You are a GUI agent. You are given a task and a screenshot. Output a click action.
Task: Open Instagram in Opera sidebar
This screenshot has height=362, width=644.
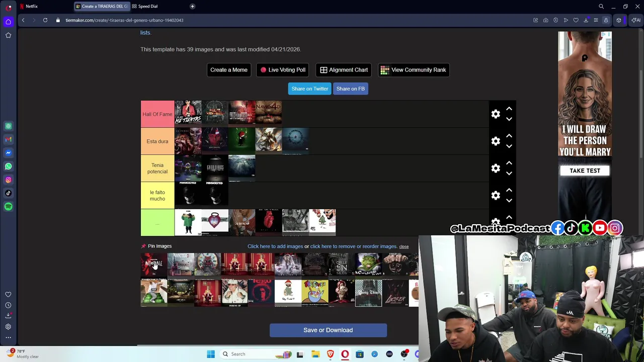tap(8, 179)
